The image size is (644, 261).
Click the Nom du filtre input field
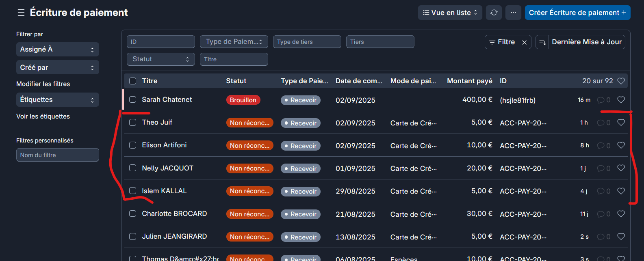coord(57,155)
